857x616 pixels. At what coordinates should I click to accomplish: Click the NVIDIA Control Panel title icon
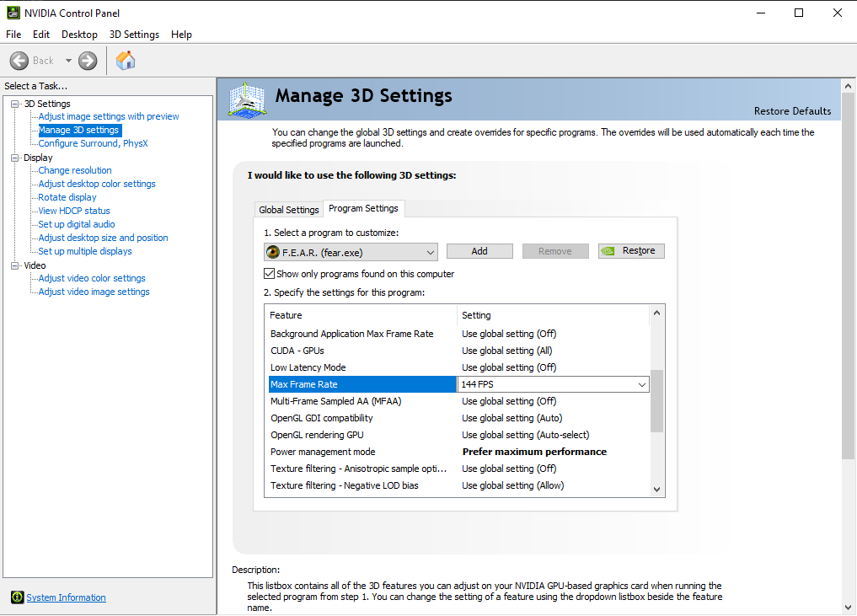click(x=12, y=13)
